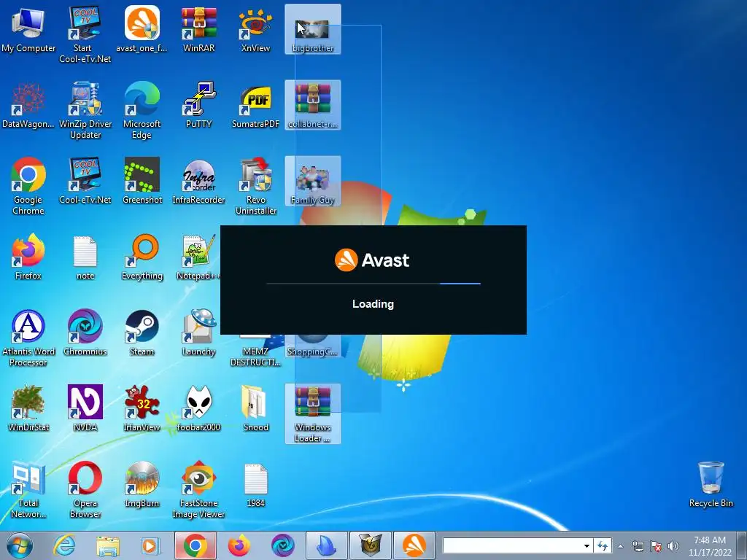Click the taskbar address refresh button
The image size is (747, 560).
click(603, 546)
